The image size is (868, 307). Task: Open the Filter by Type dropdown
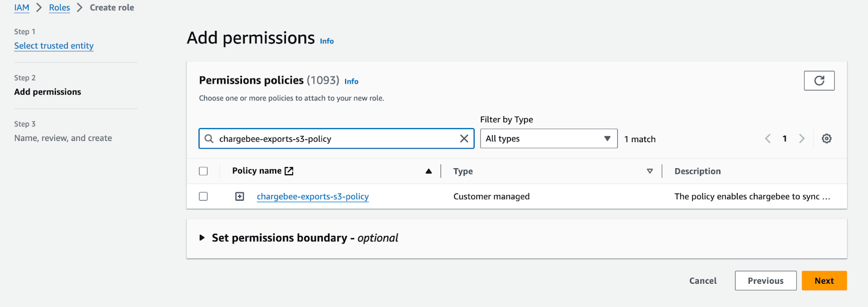[x=548, y=139]
